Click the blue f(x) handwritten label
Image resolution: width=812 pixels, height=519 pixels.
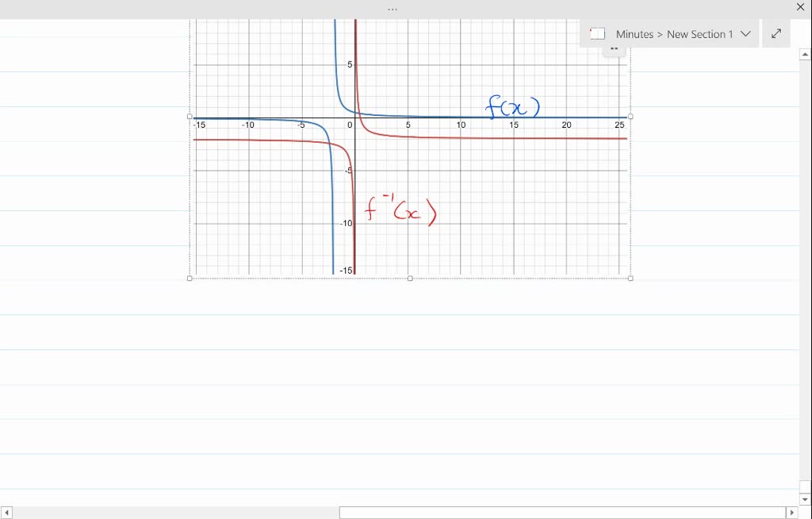pyautogui.click(x=514, y=106)
